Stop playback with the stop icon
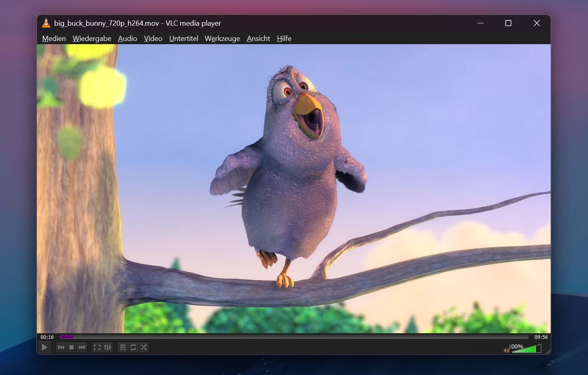 point(71,347)
